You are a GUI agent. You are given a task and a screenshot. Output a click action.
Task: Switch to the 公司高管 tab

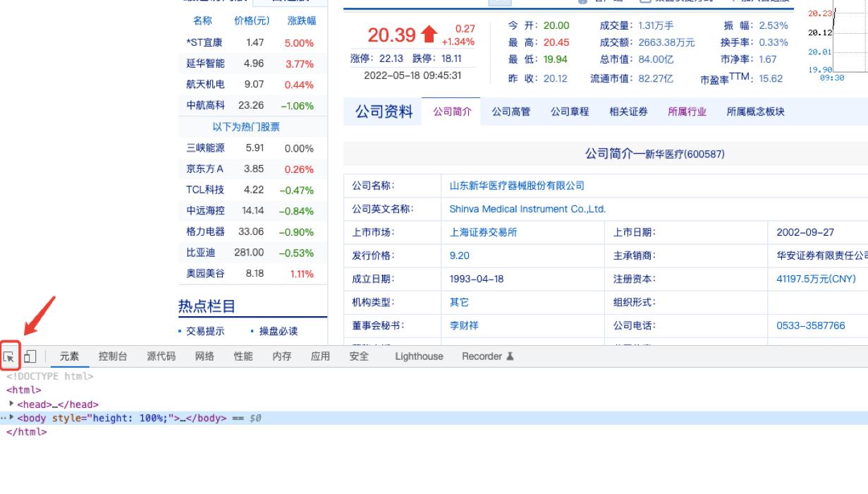coord(511,112)
